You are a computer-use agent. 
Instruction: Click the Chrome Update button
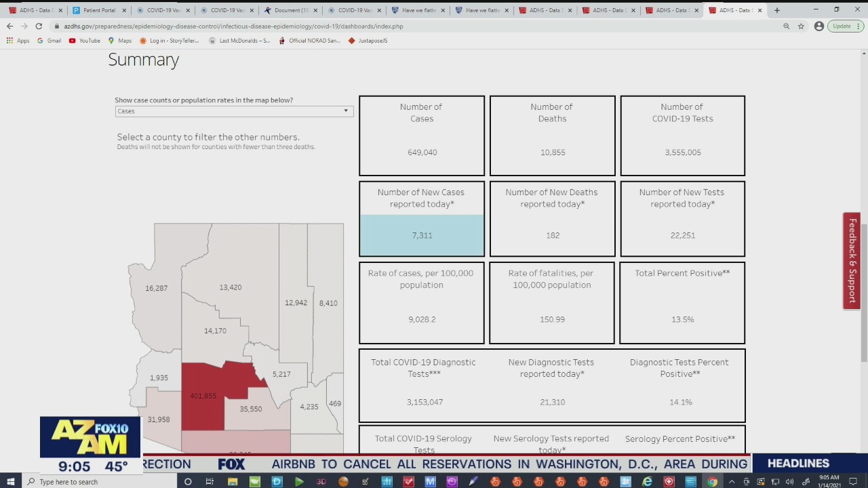point(842,26)
